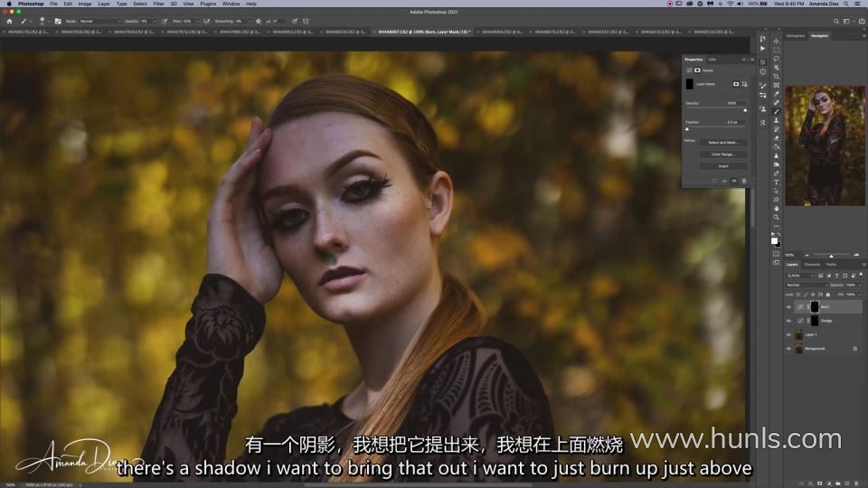Click the Navigator zoom slider handle

[831, 256]
